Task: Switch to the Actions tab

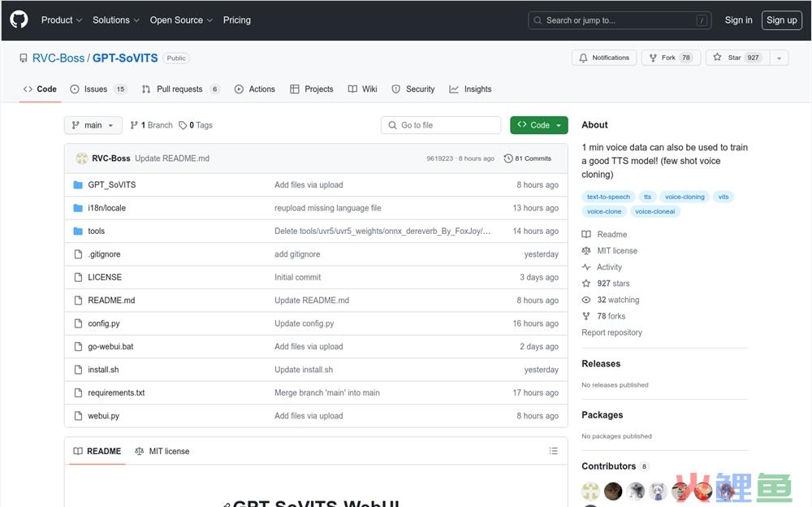Action: tap(254, 89)
